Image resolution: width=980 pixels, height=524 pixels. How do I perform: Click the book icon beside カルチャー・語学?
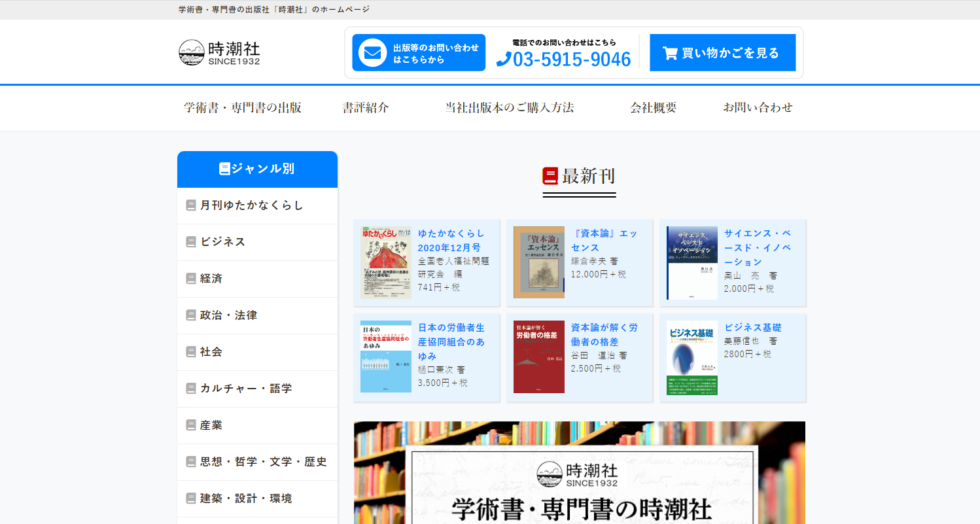point(191,389)
